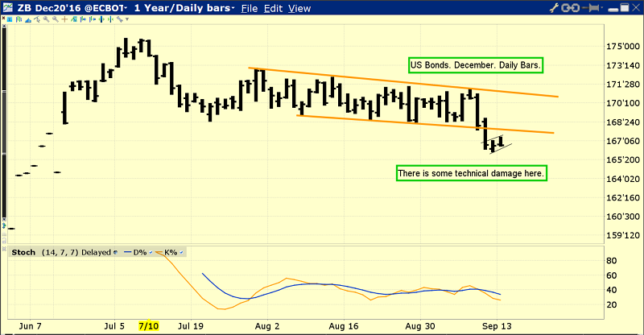Click the 167'060 price axis label

click(x=622, y=141)
